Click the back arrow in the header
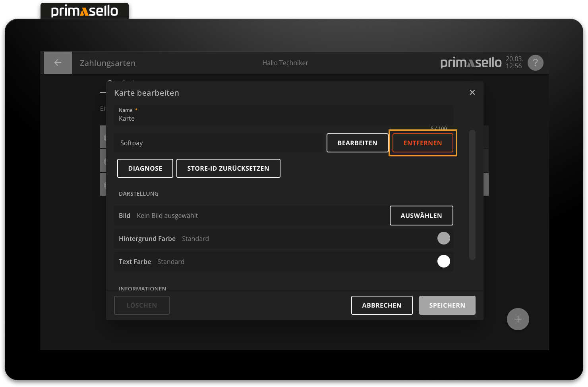 coord(58,63)
